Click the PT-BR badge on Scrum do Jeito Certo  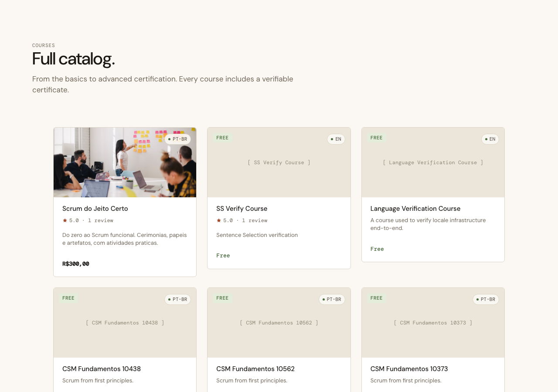click(177, 139)
